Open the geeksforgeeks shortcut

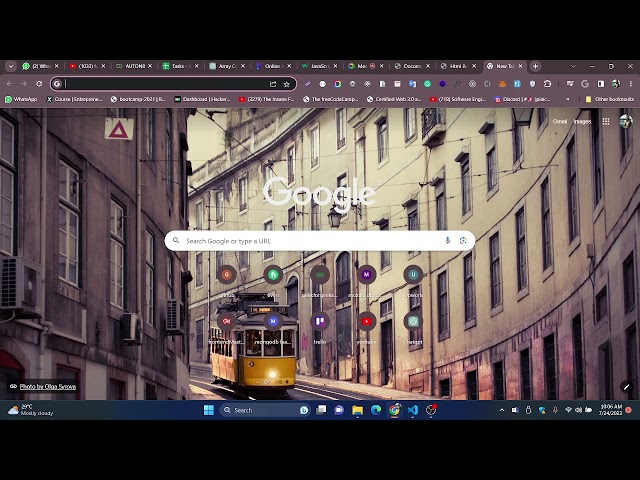[320, 281]
